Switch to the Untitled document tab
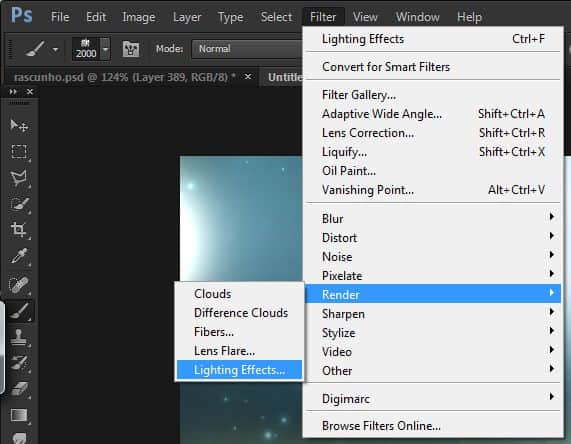This screenshot has width=571, height=444. click(282, 77)
